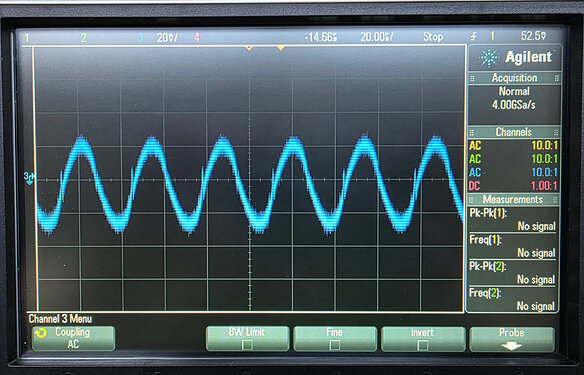Image resolution: width=584 pixels, height=375 pixels.
Task: Select the blue AC 10.0:1 channel row
Action: (514, 172)
